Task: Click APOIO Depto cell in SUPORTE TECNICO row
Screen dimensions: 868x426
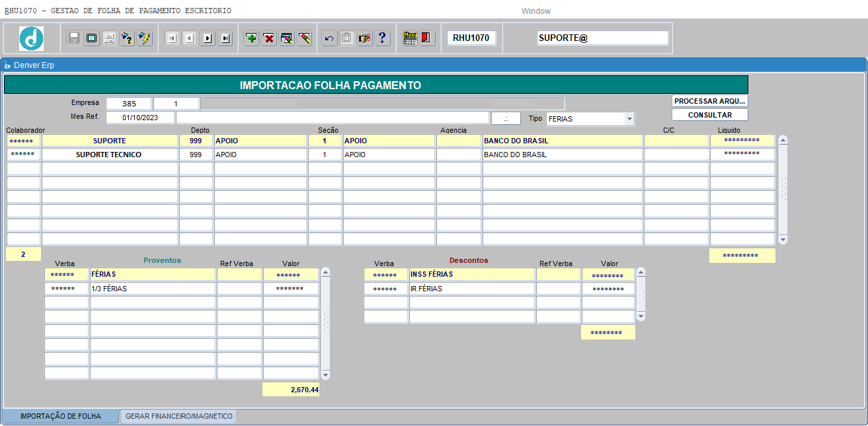Action: tap(260, 155)
